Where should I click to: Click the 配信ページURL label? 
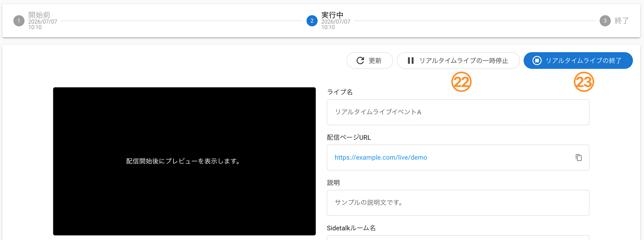coord(349,137)
